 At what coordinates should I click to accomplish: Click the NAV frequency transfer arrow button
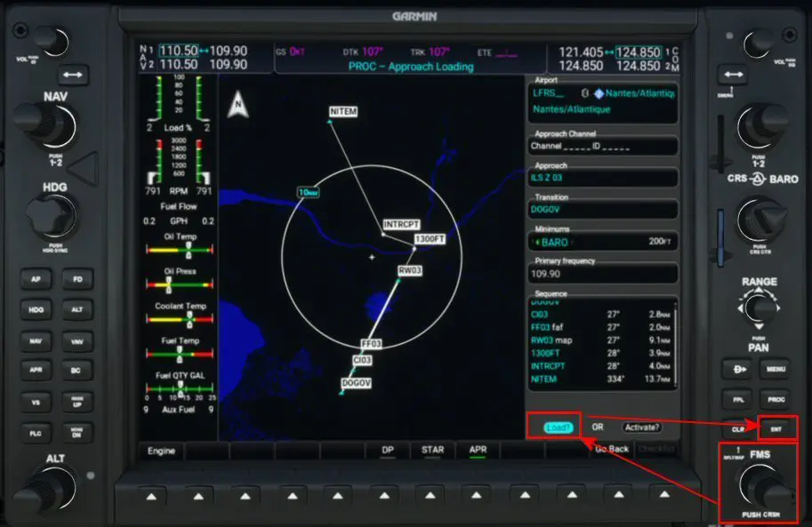72,75
